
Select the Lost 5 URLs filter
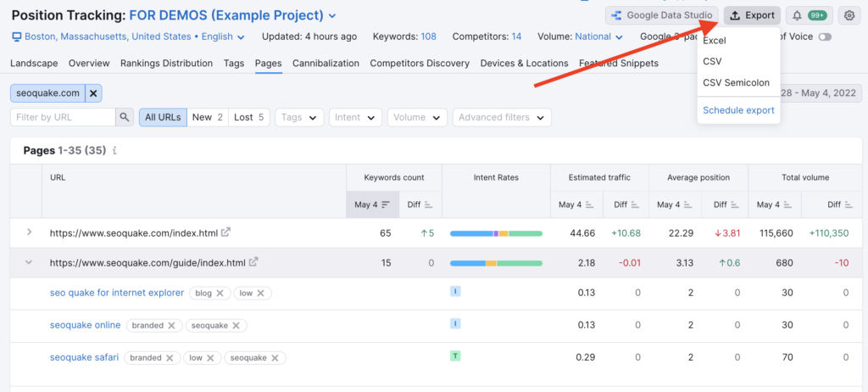248,117
